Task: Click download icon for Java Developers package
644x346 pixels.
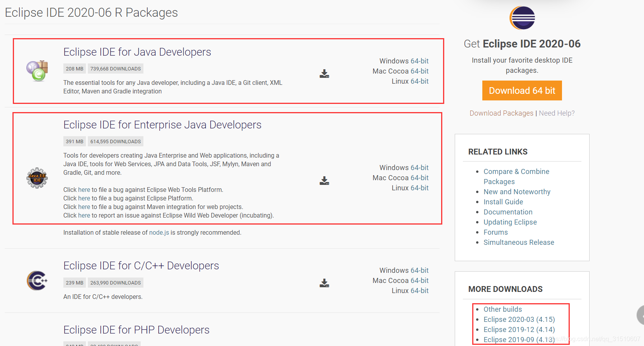Action: coord(324,74)
